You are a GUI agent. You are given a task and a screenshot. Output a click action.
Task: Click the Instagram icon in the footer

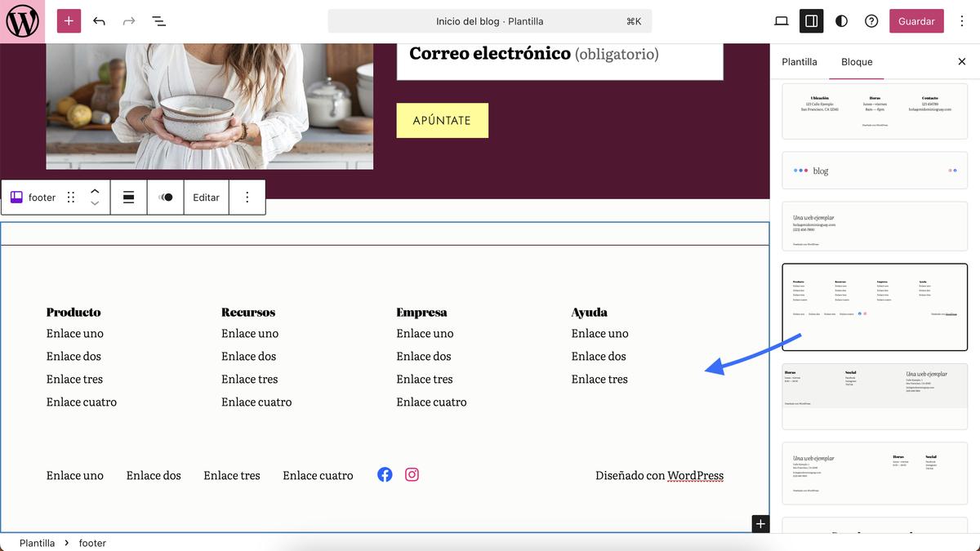(412, 474)
